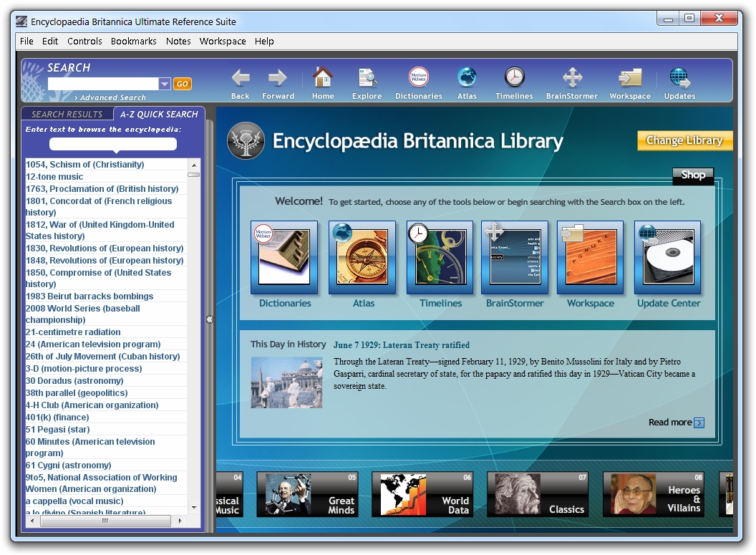
Task: Click the vertical scrollbar thumb in list
Action: 194,175
